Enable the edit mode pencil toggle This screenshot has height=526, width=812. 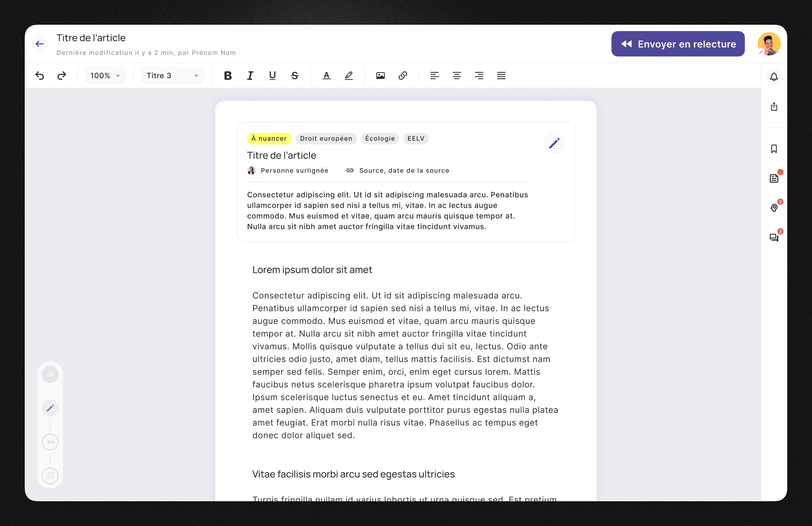(x=50, y=408)
